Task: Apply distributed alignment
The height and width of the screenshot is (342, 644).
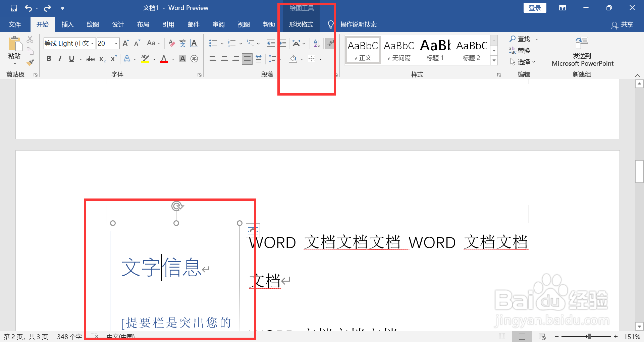Action: pos(259,59)
